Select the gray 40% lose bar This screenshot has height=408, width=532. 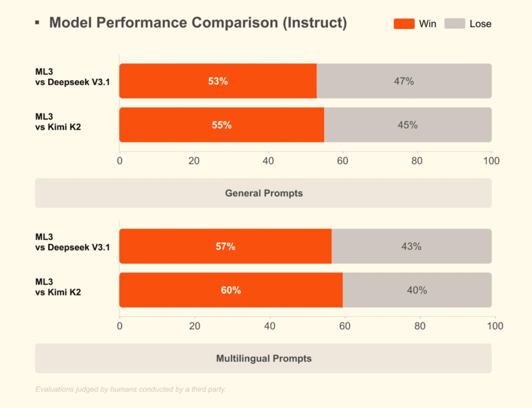click(417, 290)
